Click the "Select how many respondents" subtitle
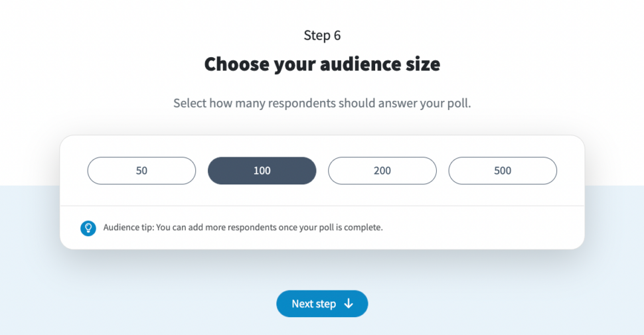Screen dimensions: 644x335 [x=322, y=103]
